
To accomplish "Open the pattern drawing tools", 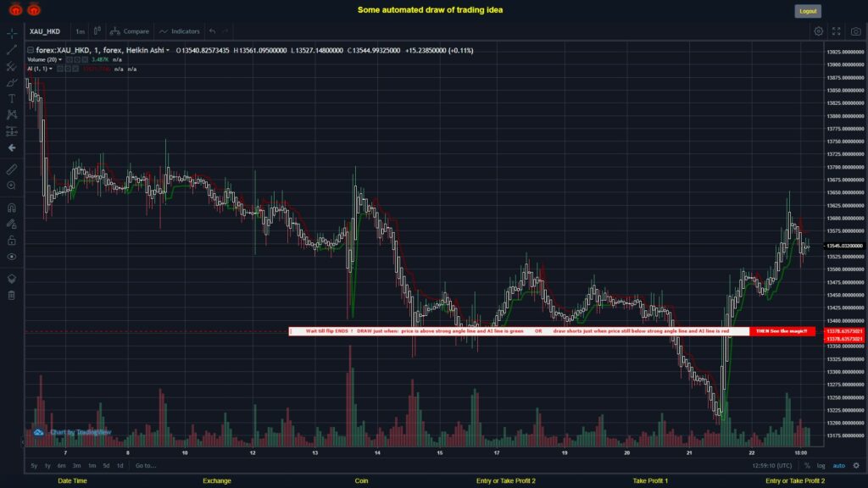I will coord(12,114).
